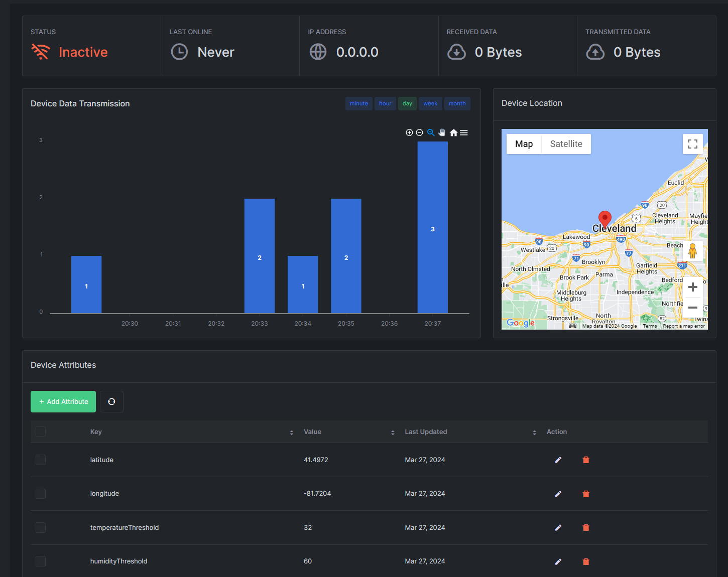Open the map Terms link

point(650,326)
